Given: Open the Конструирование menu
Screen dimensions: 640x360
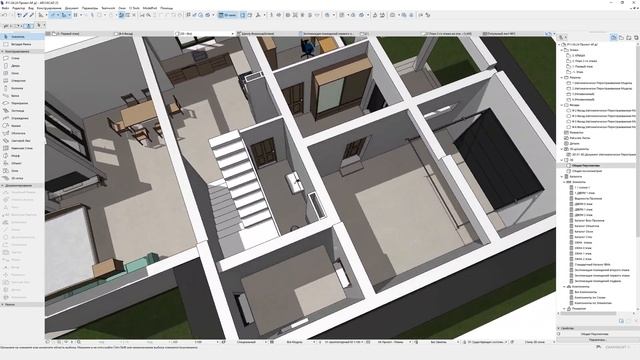Looking at the screenshot, I should point(49,8).
